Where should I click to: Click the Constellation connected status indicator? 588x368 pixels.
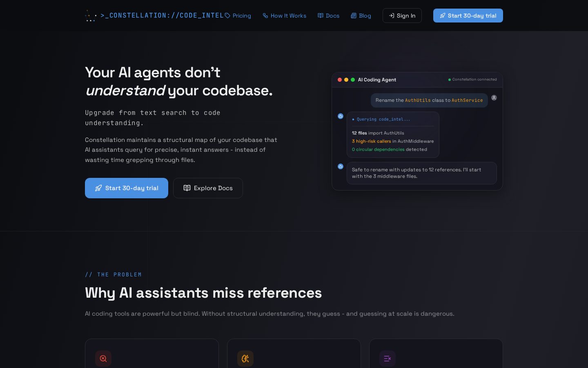472,79
